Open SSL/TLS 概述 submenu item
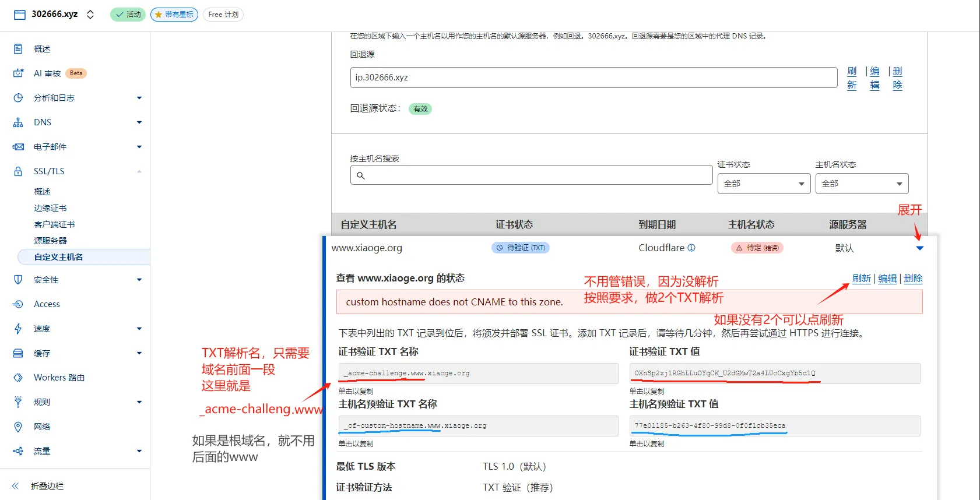 click(x=42, y=192)
